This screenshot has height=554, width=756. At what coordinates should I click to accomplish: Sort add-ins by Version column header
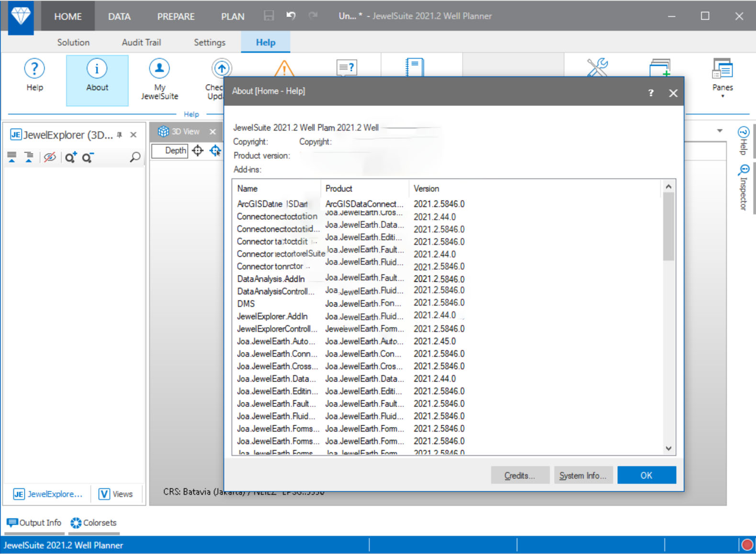coord(534,188)
